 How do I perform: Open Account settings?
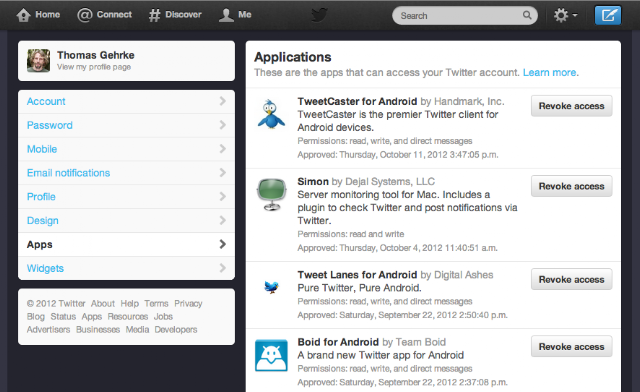[127, 102]
